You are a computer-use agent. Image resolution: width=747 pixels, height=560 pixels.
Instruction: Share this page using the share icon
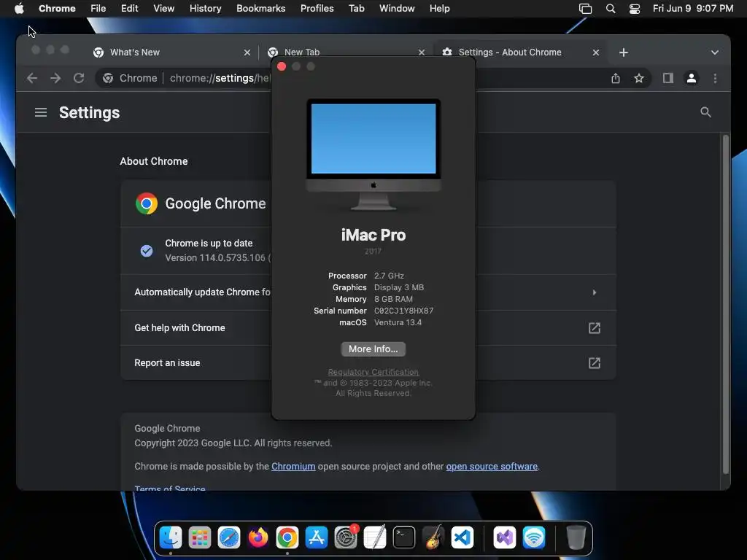click(615, 78)
